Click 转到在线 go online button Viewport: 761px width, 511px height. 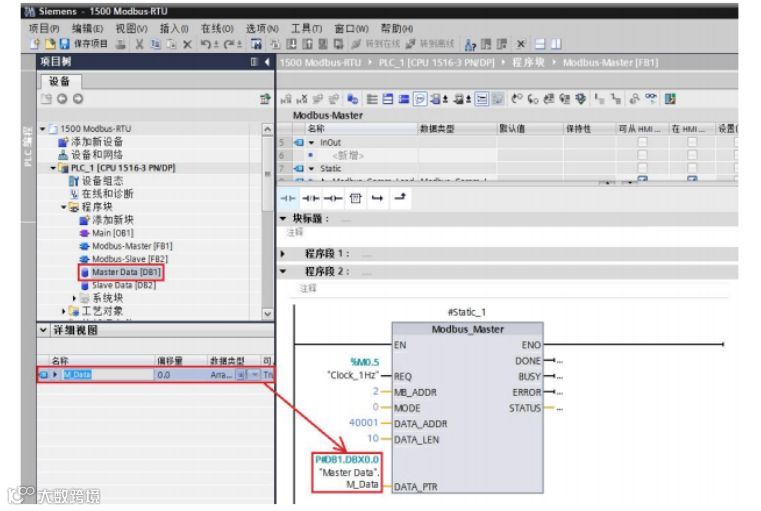pyautogui.click(x=376, y=44)
